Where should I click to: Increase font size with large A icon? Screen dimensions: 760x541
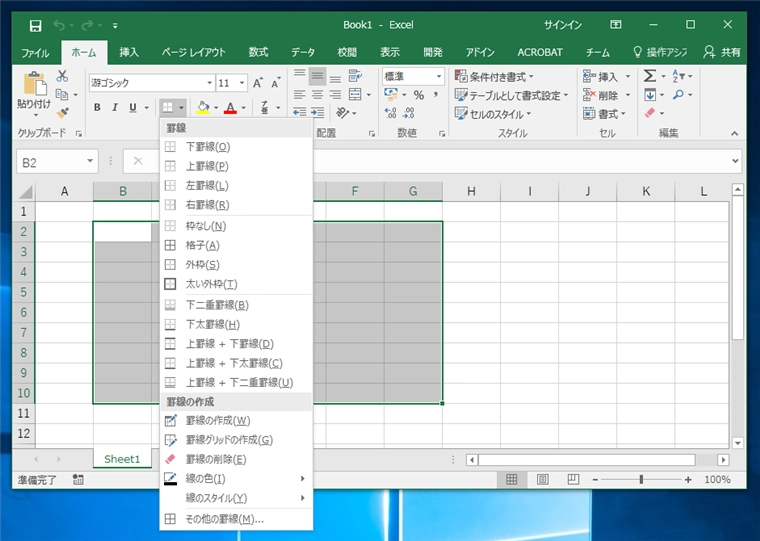[x=257, y=83]
